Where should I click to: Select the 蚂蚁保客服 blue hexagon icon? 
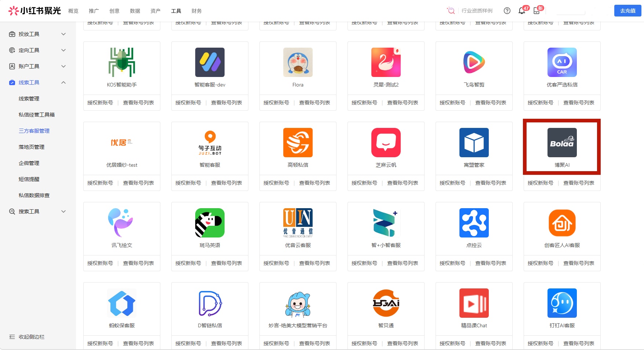pos(122,303)
